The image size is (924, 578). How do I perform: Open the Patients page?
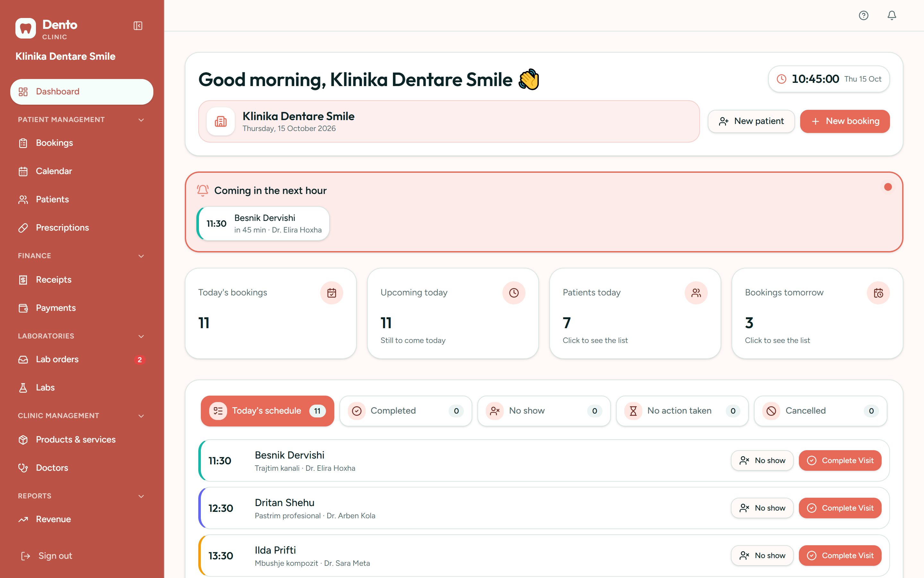[x=82, y=199]
